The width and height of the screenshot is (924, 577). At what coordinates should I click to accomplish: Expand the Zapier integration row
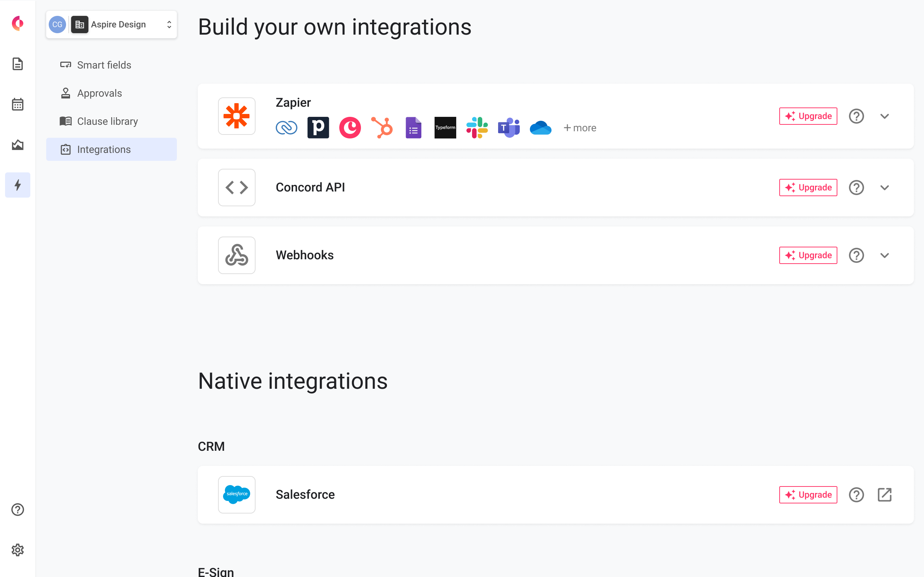point(884,116)
